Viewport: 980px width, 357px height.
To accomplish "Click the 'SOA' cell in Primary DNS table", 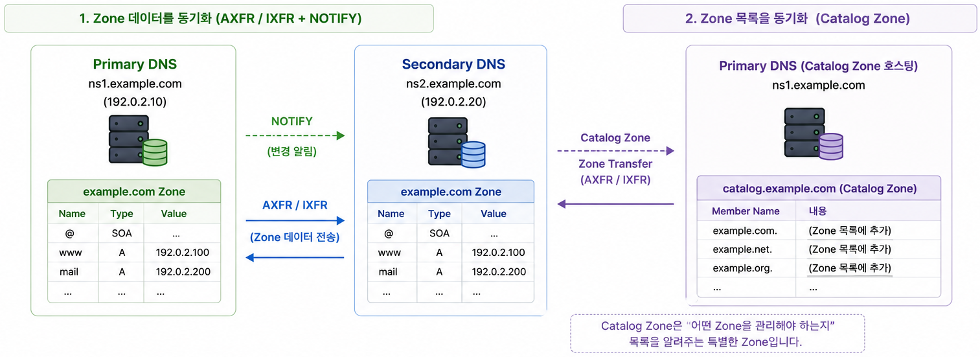I will coord(122,233).
